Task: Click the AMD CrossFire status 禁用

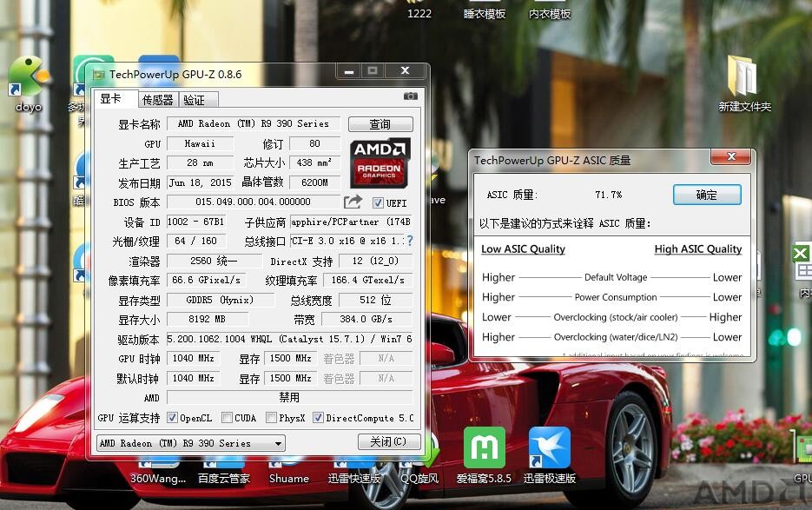Action: tap(289, 398)
